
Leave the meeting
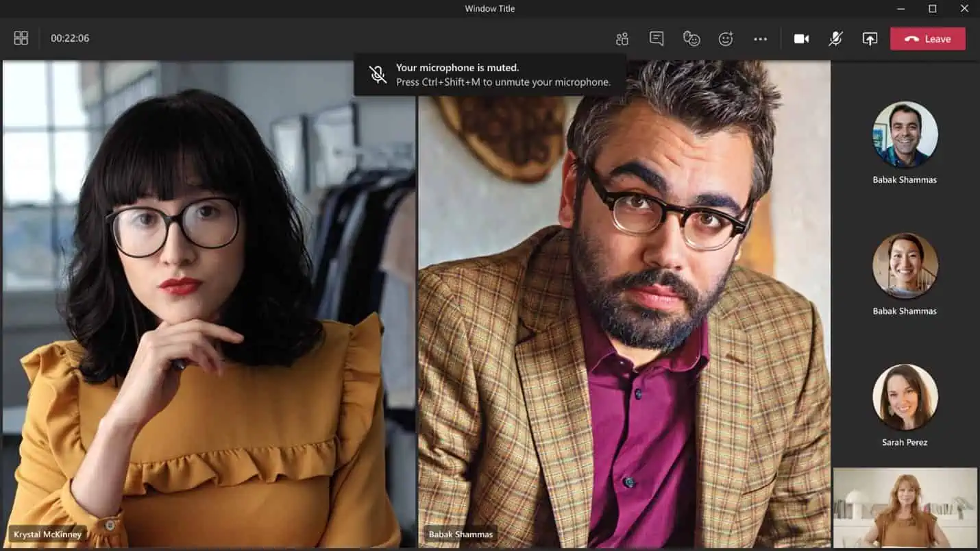tap(928, 39)
